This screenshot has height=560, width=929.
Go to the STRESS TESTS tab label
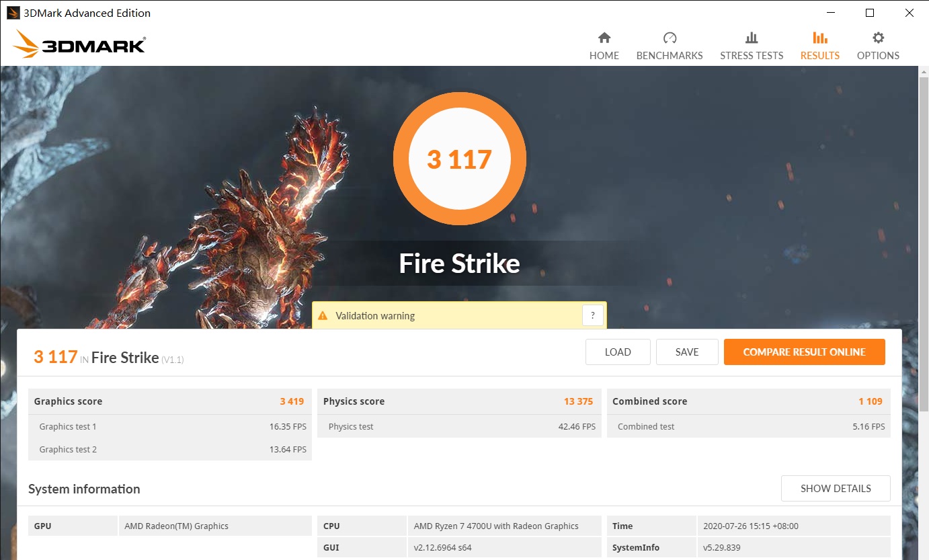[x=752, y=56]
